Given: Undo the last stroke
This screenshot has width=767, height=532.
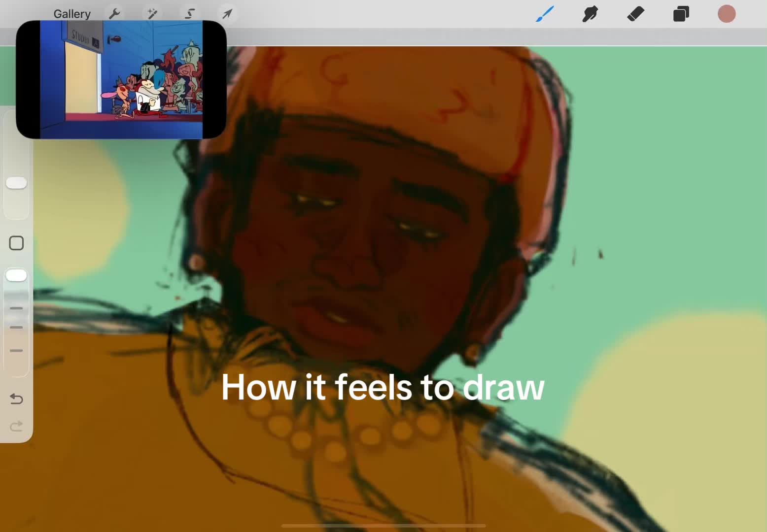Looking at the screenshot, I should pos(16,398).
